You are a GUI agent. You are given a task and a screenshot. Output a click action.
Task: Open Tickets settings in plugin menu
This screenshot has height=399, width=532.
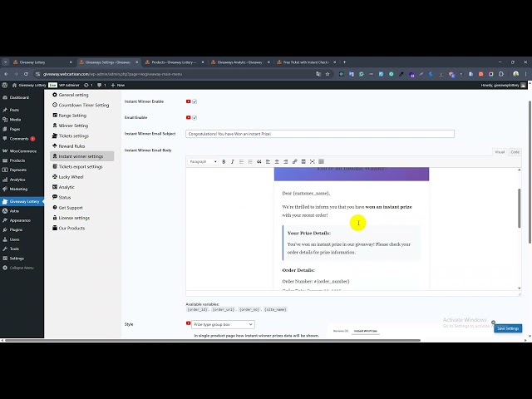71,135
